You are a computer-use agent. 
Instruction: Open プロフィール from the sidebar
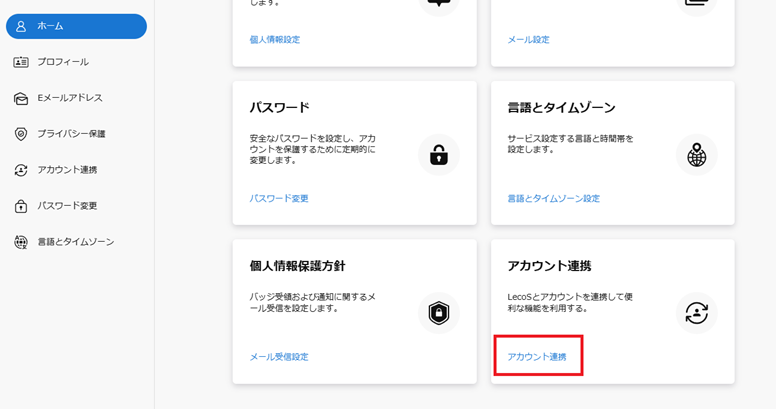tap(63, 62)
